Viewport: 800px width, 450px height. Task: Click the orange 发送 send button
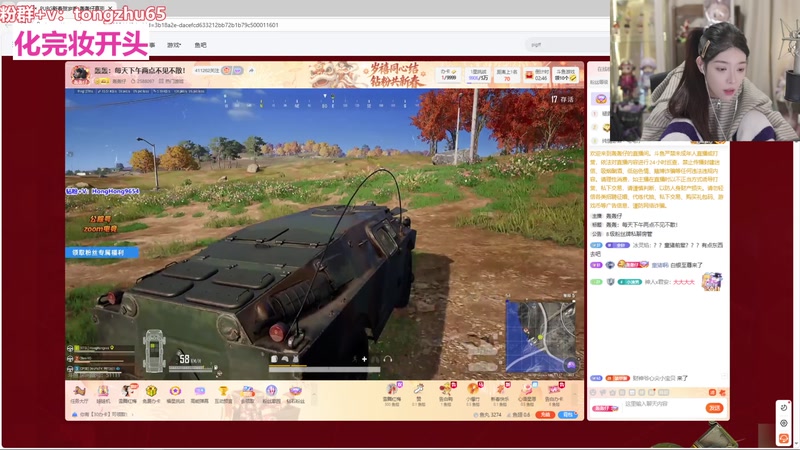(714, 408)
